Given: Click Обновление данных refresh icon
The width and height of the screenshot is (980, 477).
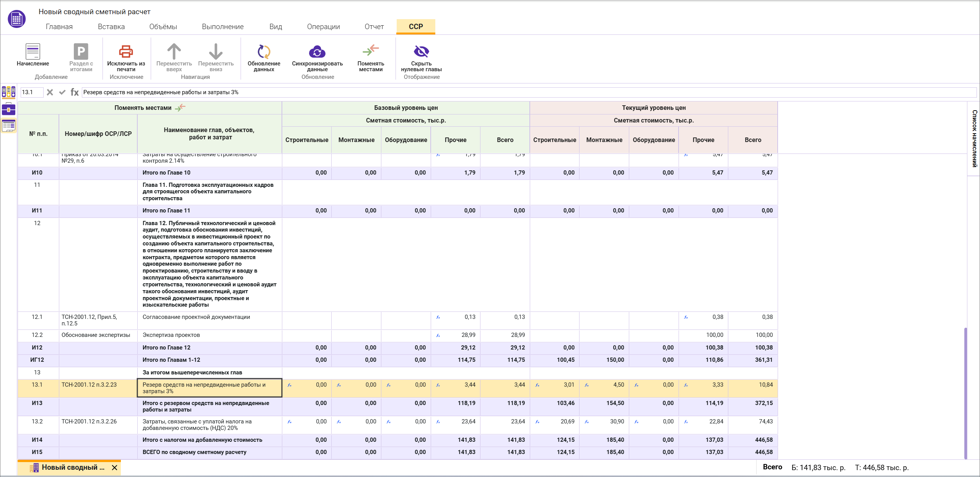Looking at the screenshot, I should (264, 52).
